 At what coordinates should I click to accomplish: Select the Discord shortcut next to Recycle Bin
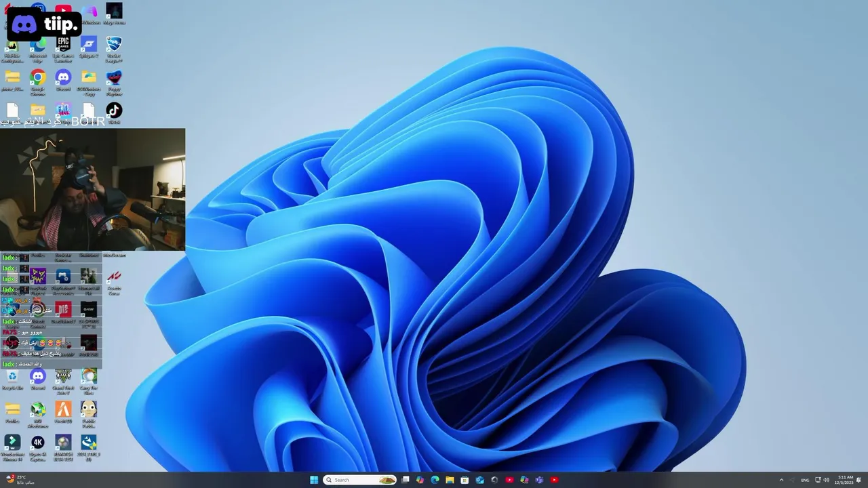click(x=38, y=380)
